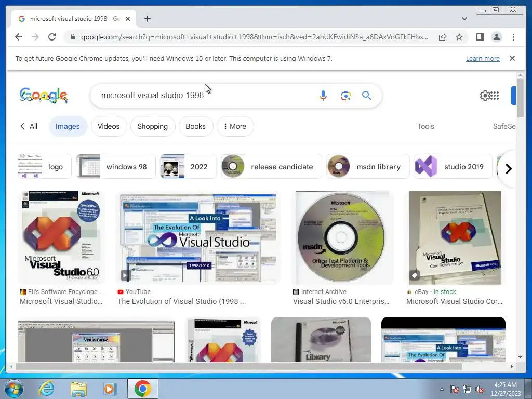
Task: Click the search box text field
Action: [x=204, y=96]
